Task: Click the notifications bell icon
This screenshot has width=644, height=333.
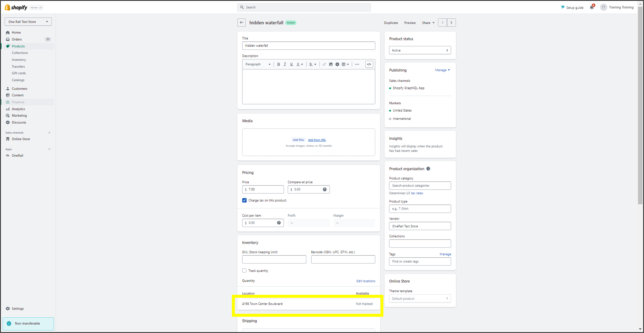Action: (591, 7)
